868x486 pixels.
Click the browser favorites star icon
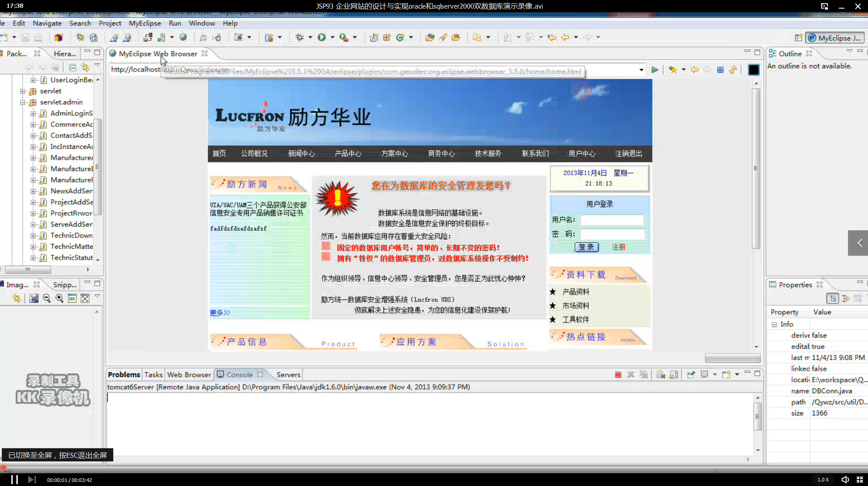point(673,70)
